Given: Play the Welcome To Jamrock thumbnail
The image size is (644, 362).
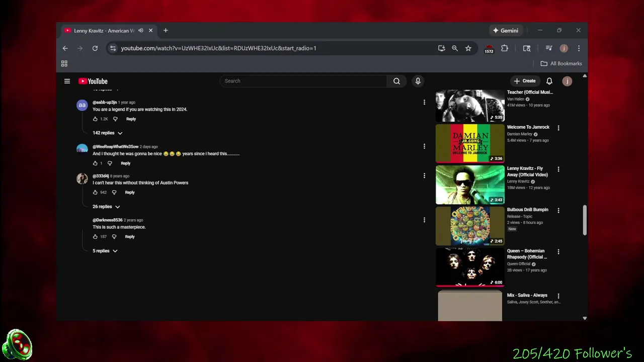Looking at the screenshot, I should pos(470,143).
